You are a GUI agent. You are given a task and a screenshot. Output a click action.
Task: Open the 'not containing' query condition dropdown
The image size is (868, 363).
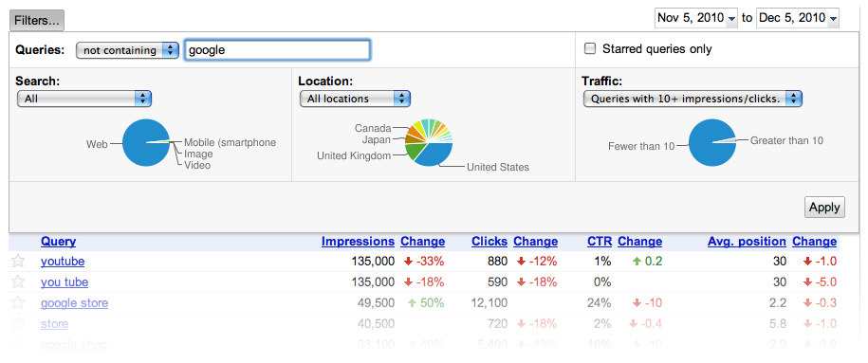127,50
